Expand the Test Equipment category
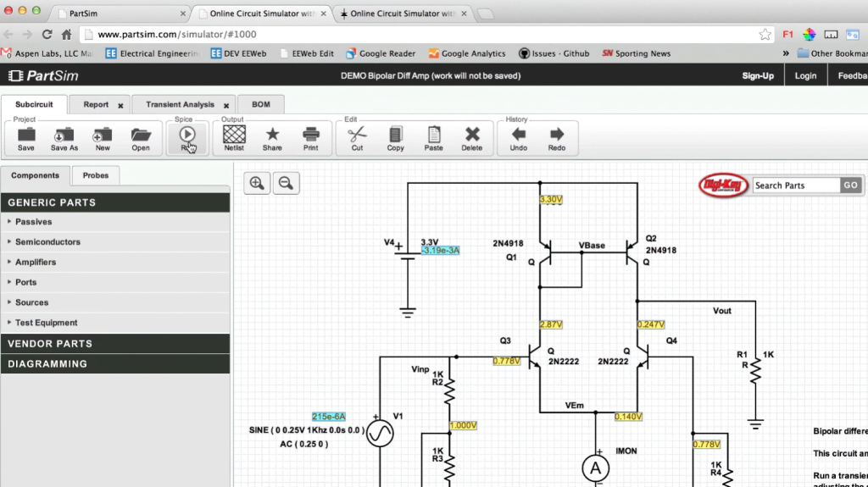This screenshot has width=868, height=487. (46, 323)
